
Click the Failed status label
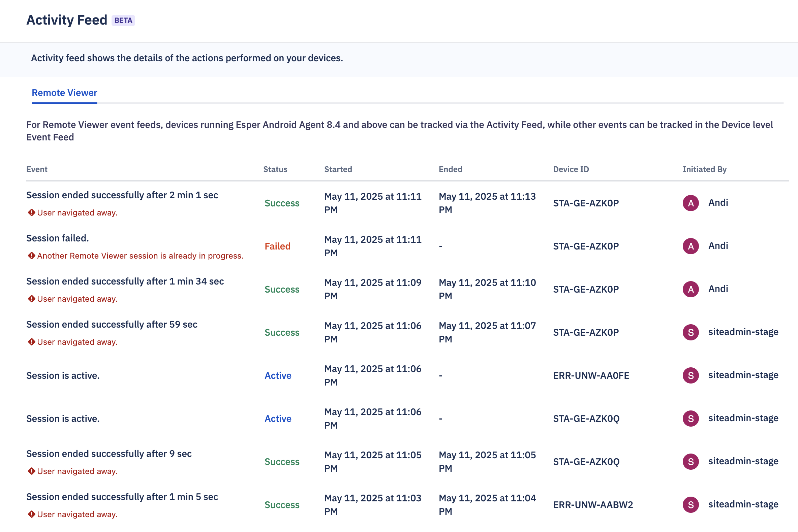coord(277,246)
